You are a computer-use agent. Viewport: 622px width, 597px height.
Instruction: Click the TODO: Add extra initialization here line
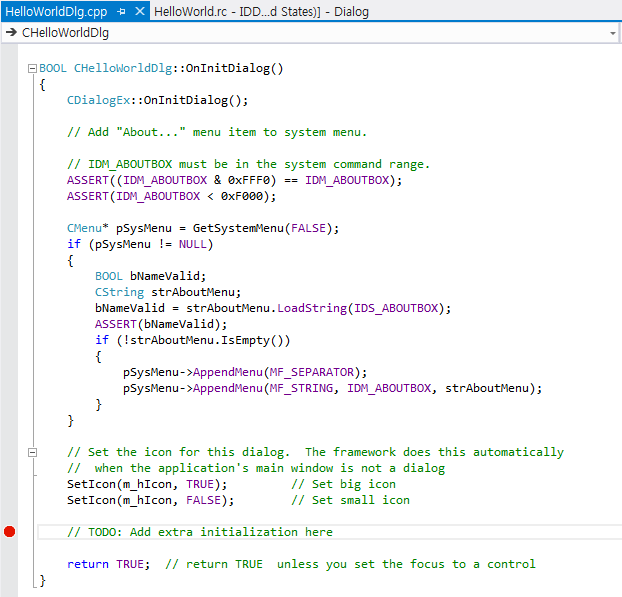pyautogui.click(x=200, y=532)
